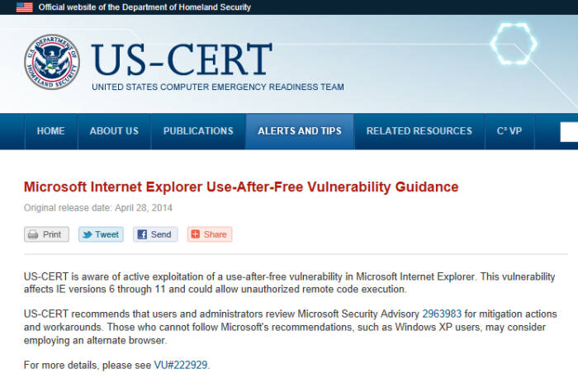
Task: Click the US flag icon in top banner
Action: (x=25, y=7)
